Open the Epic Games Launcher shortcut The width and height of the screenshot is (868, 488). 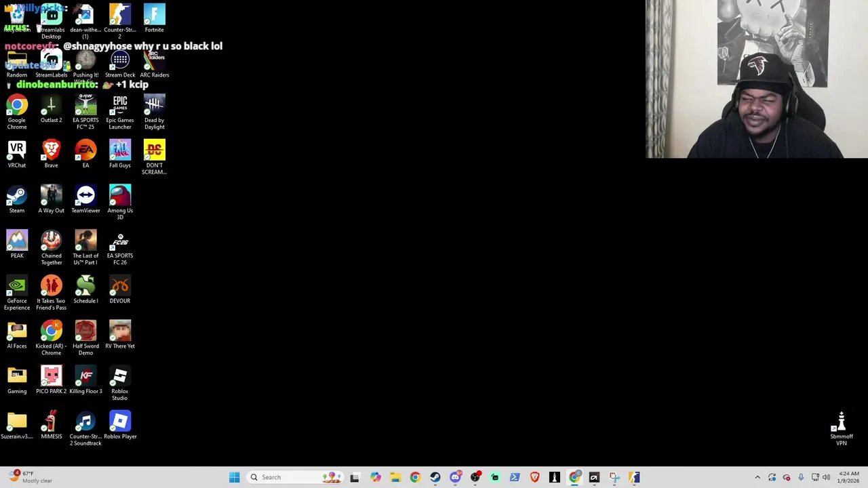[x=120, y=112]
